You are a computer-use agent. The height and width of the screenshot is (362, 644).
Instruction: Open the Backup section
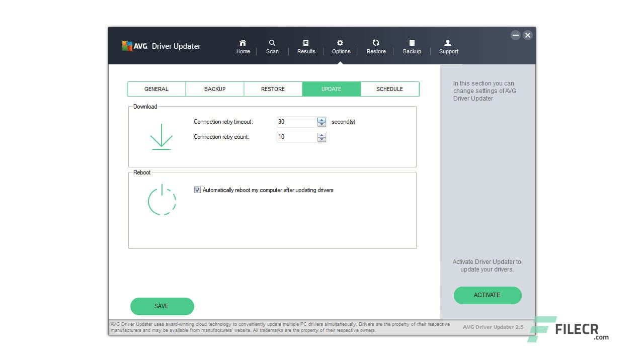click(412, 46)
